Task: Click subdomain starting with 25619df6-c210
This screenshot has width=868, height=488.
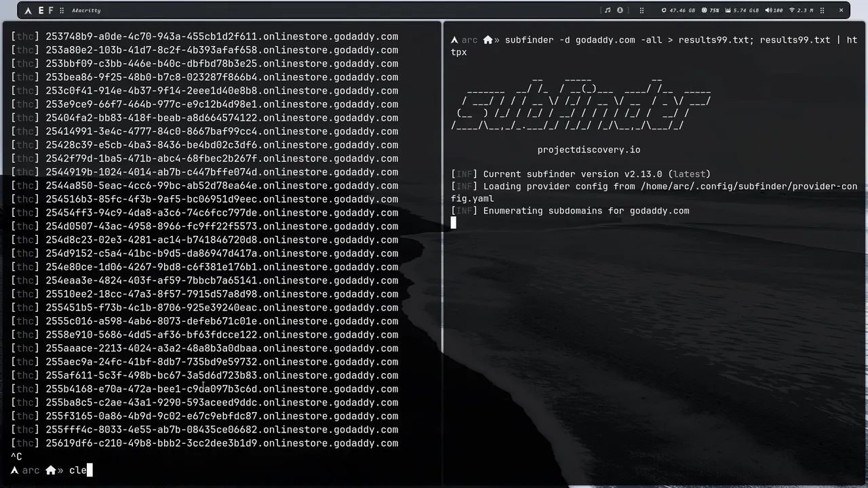Action: pyautogui.click(x=222, y=443)
